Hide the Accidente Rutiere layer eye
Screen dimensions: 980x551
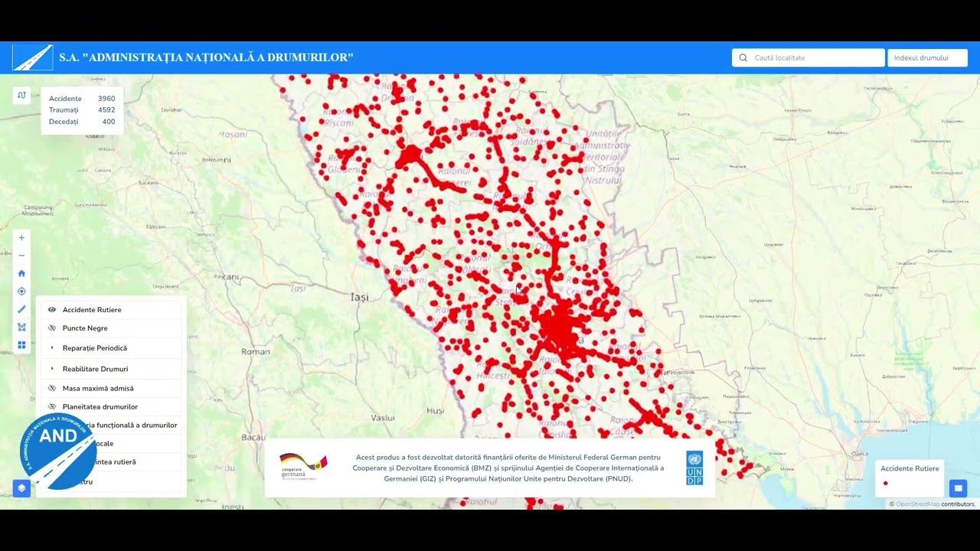[x=52, y=310]
